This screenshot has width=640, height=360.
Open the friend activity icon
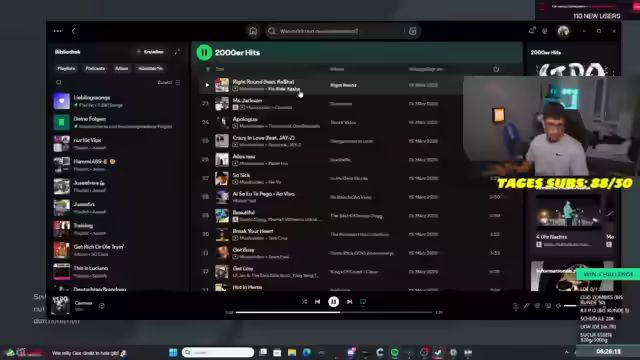pos(545,31)
